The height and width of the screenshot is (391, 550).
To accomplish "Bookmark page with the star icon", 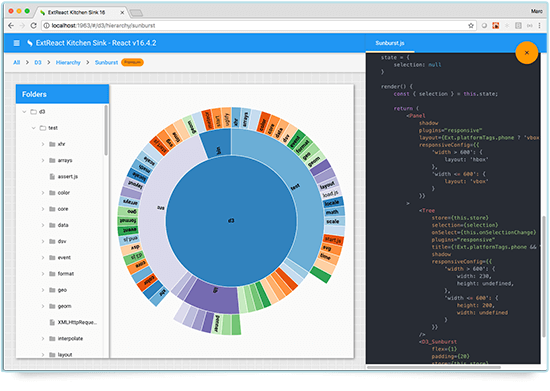I will [471, 26].
